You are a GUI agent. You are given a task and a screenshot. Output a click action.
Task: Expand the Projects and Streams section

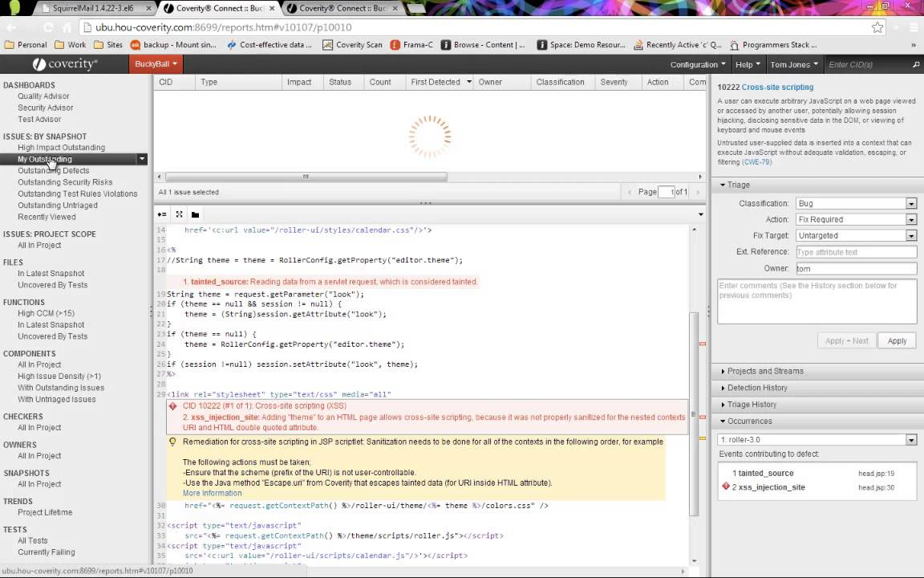762,371
